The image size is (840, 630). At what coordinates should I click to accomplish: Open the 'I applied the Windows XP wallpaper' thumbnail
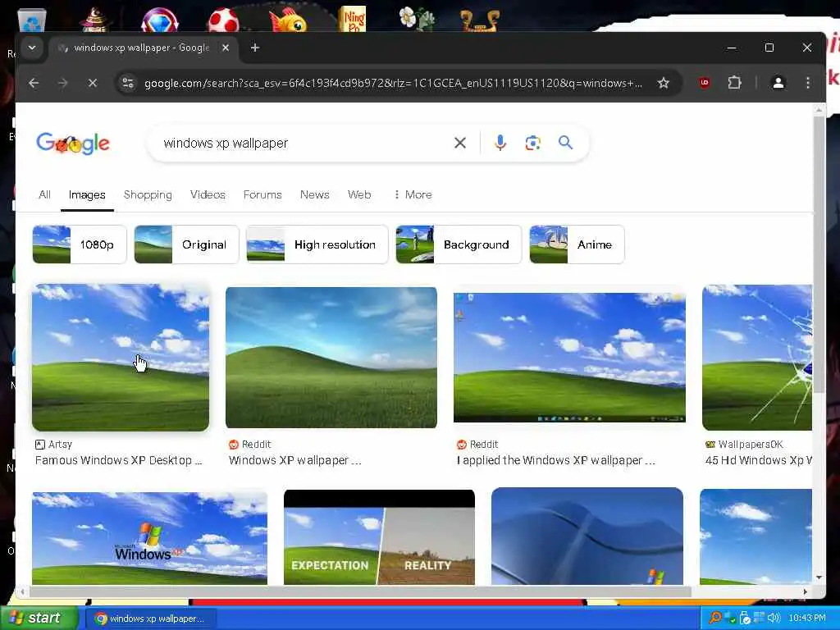(x=569, y=358)
